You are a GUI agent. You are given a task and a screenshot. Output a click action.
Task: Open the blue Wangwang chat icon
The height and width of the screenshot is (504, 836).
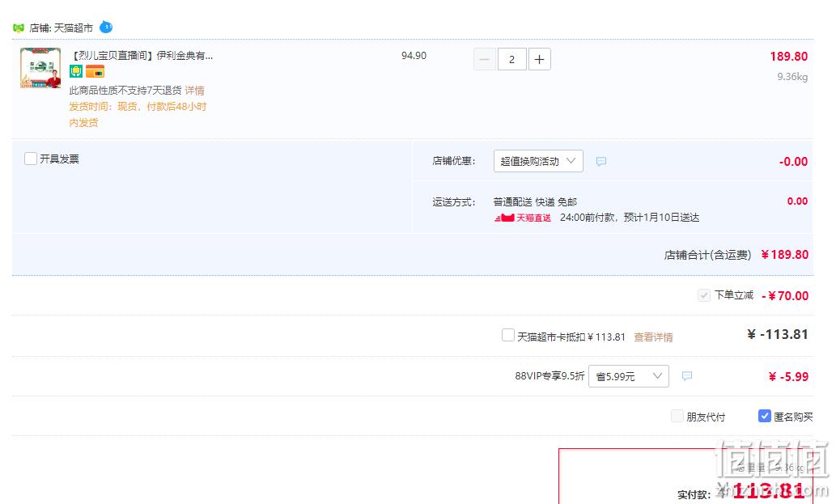point(106,27)
